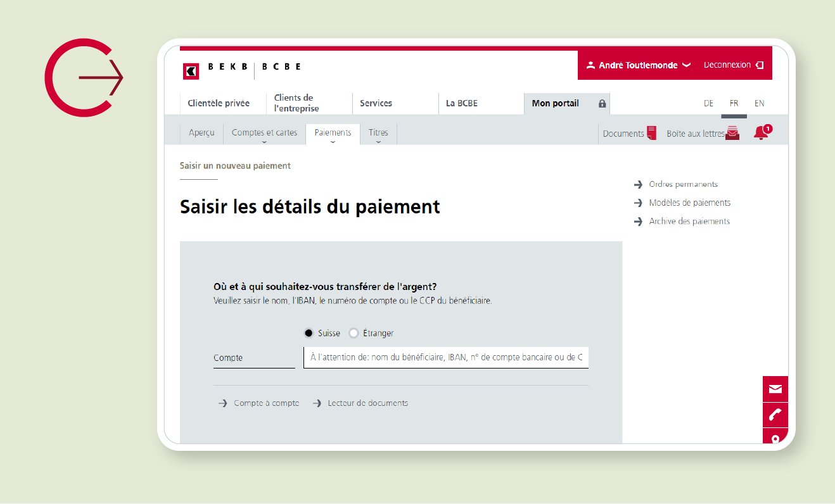Expand the André Toutlemonde user menu
This screenshot has width=835, height=504.
point(638,65)
